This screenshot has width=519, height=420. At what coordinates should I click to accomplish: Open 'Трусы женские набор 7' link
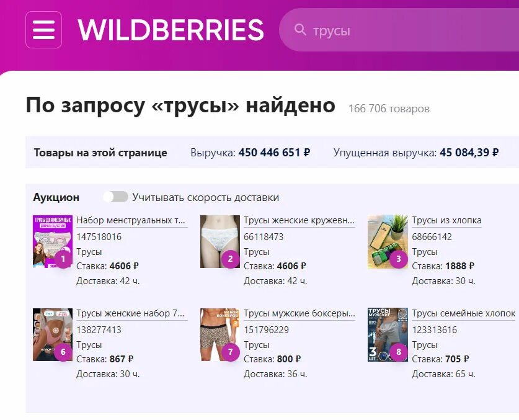tap(130, 313)
